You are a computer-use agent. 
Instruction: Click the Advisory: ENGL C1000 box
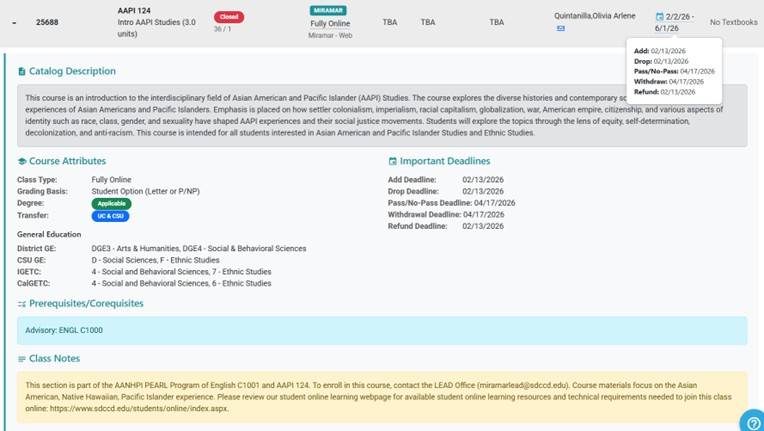point(382,331)
